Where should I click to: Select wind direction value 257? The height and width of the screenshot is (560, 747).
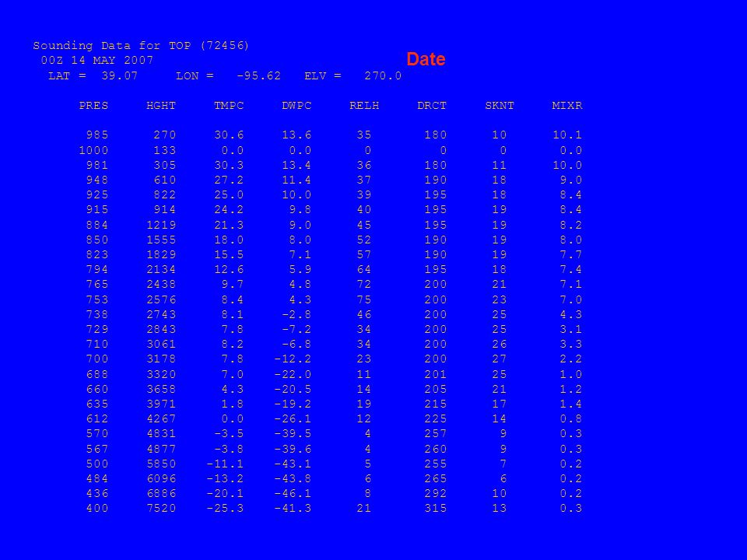pyautogui.click(x=436, y=433)
